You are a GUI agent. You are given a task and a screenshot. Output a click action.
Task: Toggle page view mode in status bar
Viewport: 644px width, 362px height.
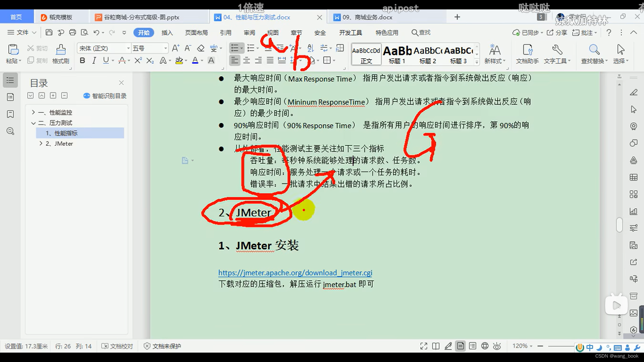(x=461, y=346)
